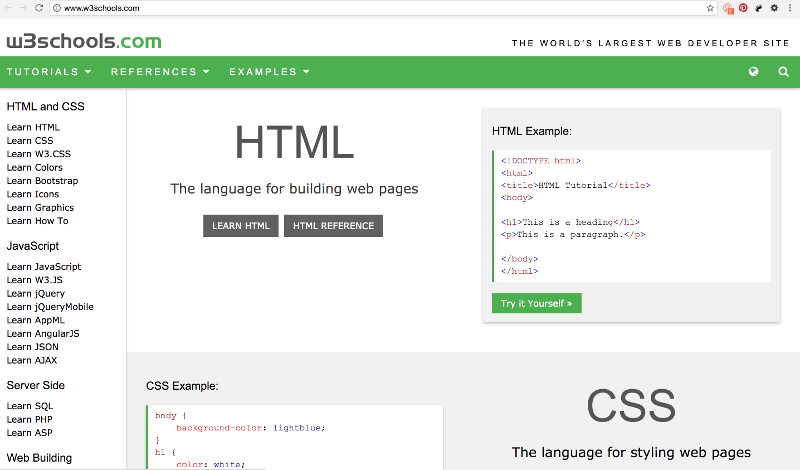Reload the page with refresh icon

(x=39, y=8)
